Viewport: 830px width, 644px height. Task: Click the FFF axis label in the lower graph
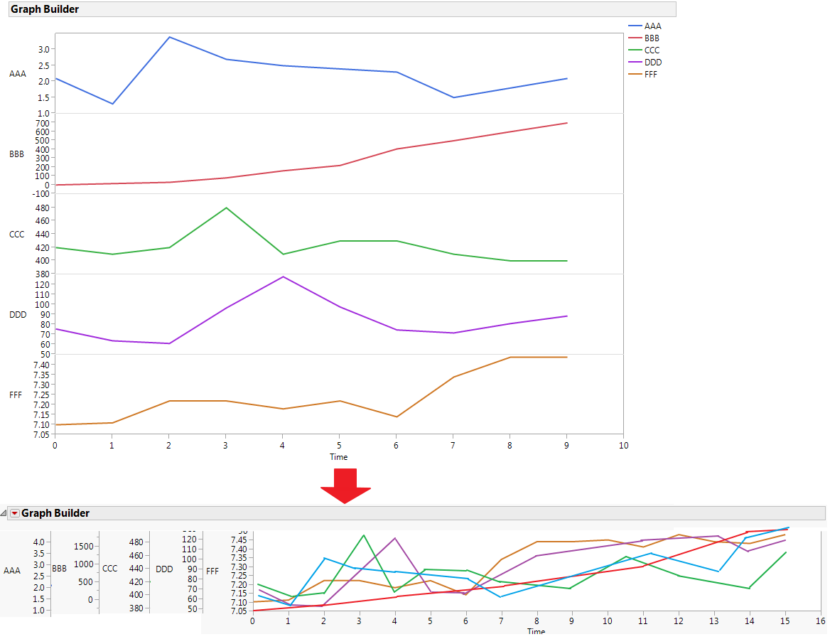pos(212,571)
